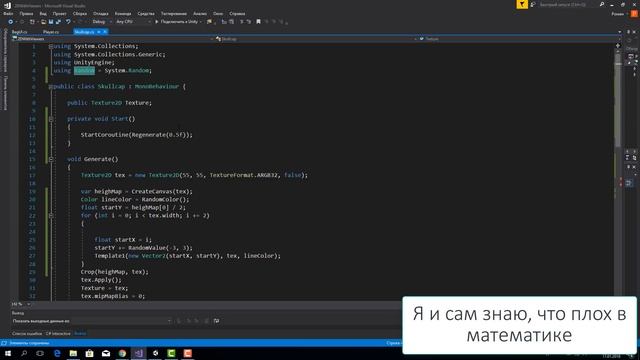Open the Debug configuration dropdown
The width and height of the screenshot is (640, 360).
(x=102, y=22)
